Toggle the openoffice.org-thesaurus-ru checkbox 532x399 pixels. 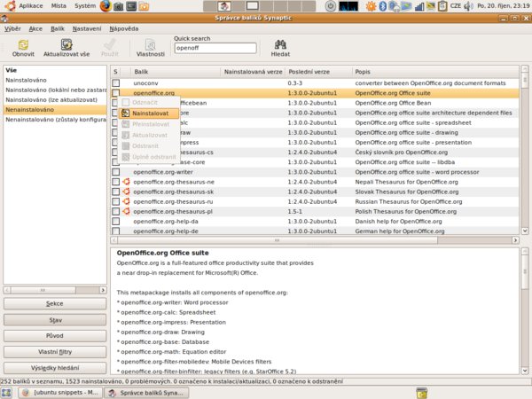(x=116, y=201)
